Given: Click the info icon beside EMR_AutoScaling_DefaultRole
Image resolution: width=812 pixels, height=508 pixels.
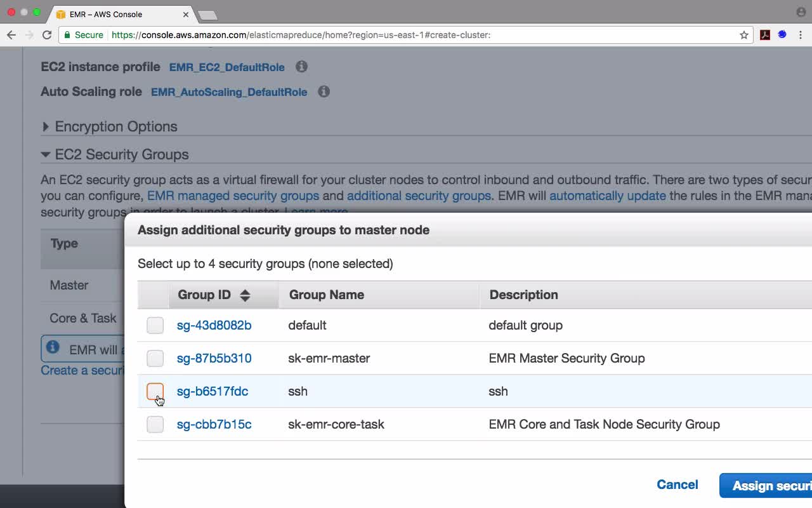Looking at the screenshot, I should [324, 91].
